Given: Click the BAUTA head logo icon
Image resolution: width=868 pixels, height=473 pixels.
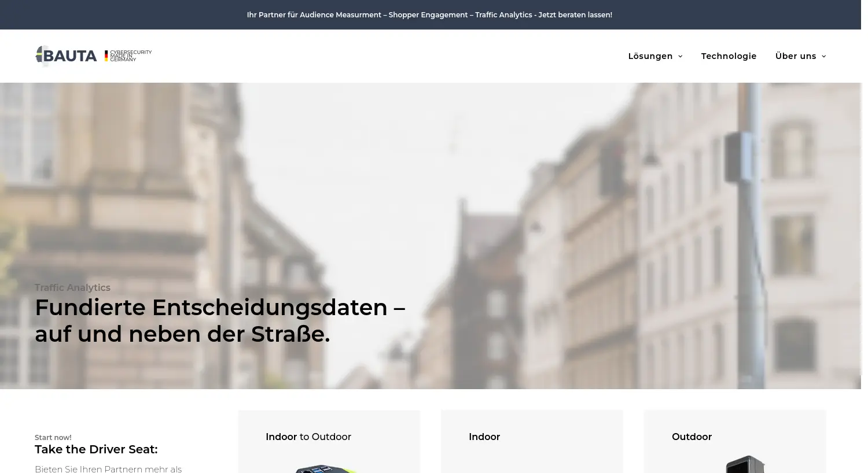Looking at the screenshot, I should point(39,56).
